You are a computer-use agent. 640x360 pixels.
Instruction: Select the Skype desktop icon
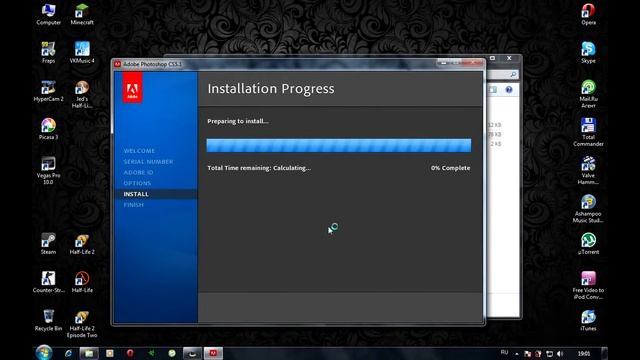[x=588, y=52]
